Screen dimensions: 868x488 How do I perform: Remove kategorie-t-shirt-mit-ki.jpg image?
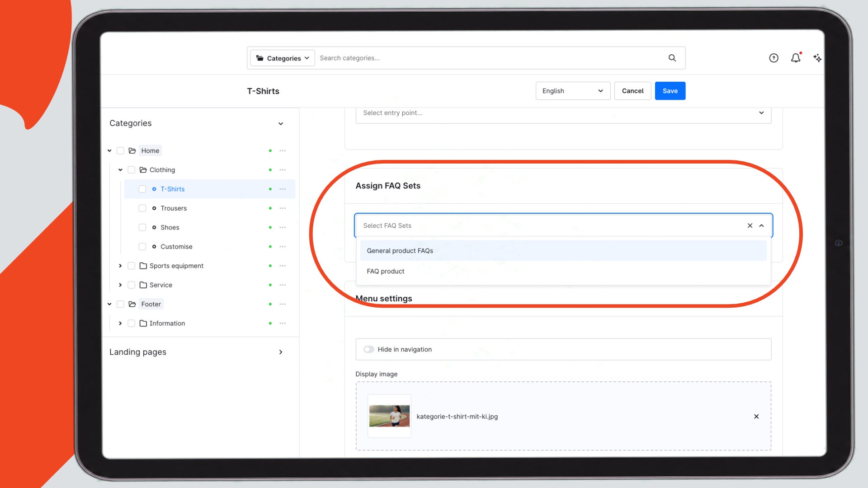pos(756,417)
